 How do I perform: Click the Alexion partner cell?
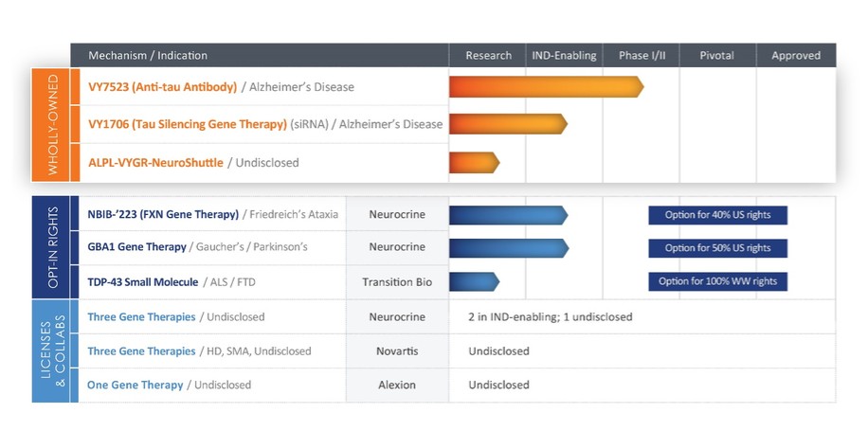coord(396,386)
